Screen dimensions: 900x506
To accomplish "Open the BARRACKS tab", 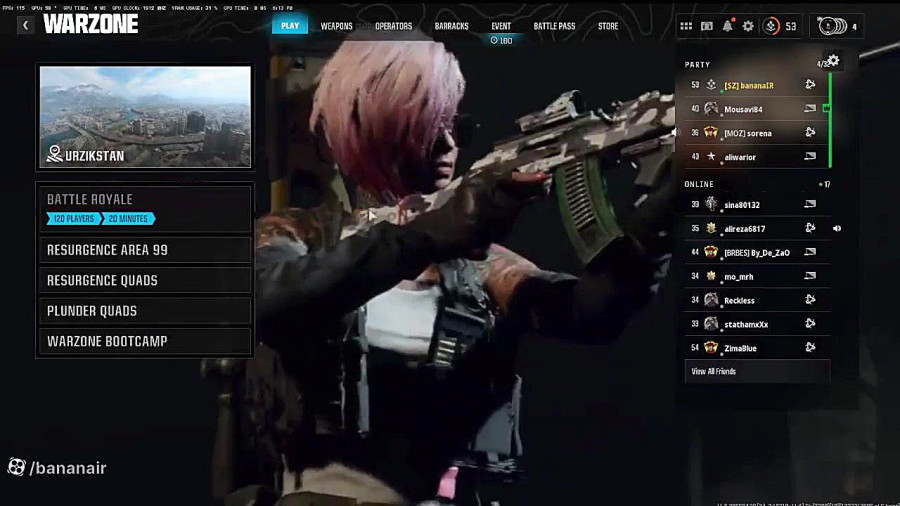I will (x=452, y=26).
